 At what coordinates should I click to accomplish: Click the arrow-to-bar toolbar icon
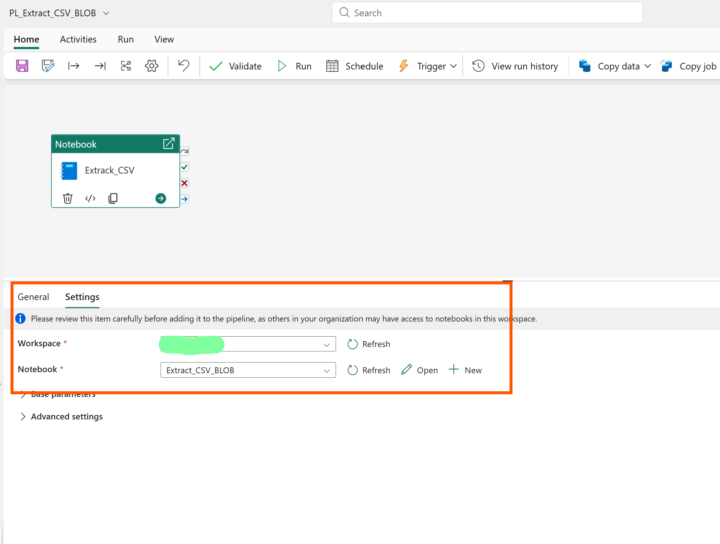pos(100,66)
